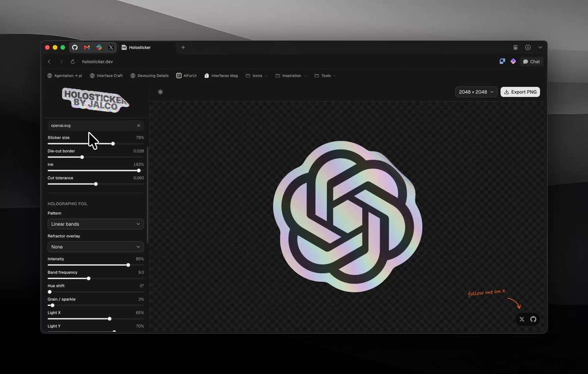
Task: Open the pinned Slack tab
Action: pyautogui.click(x=99, y=47)
